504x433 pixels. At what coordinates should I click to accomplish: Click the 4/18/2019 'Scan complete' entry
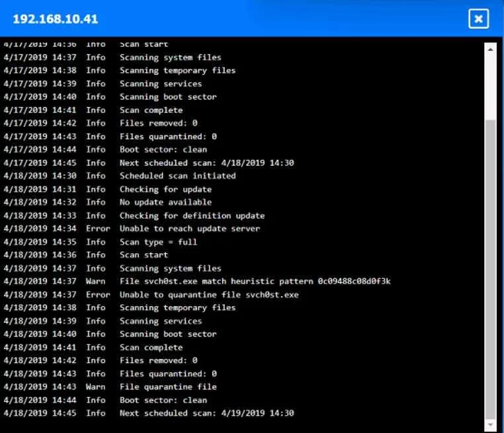click(x=93, y=347)
